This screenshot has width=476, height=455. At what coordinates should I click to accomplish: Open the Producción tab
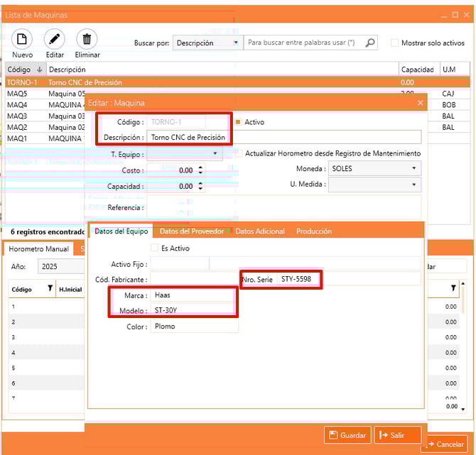(314, 231)
